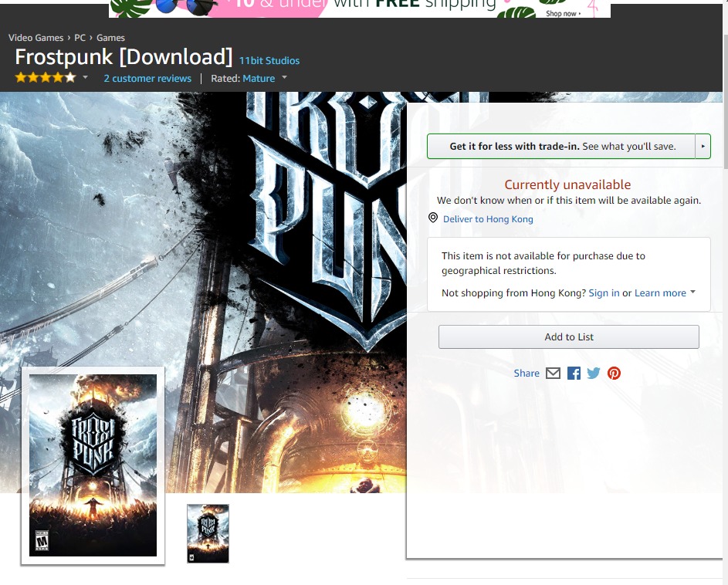Open the Rated: Mature dropdown arrow
This screenshot has height=585, width=728.
click(284, 78)
